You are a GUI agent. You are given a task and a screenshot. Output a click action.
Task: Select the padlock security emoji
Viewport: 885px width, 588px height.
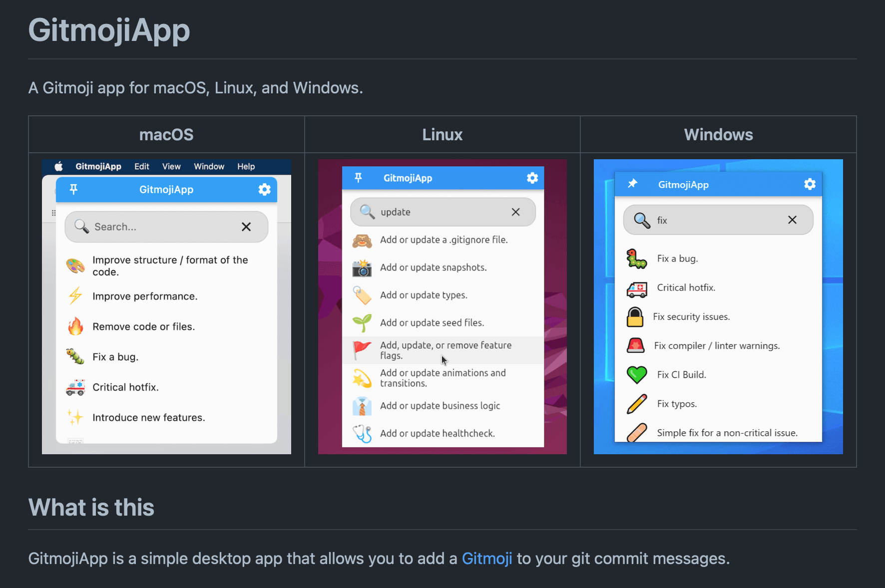[635, 316]
